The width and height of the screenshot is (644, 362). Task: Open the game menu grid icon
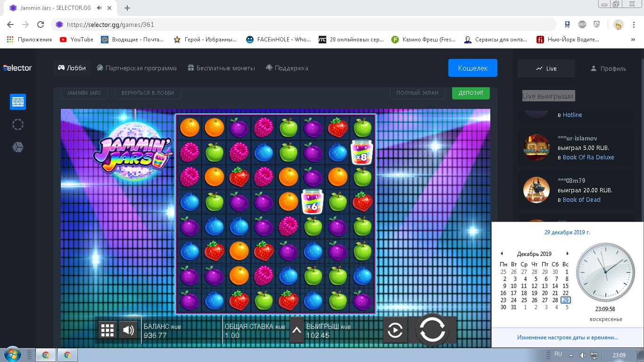107,330
